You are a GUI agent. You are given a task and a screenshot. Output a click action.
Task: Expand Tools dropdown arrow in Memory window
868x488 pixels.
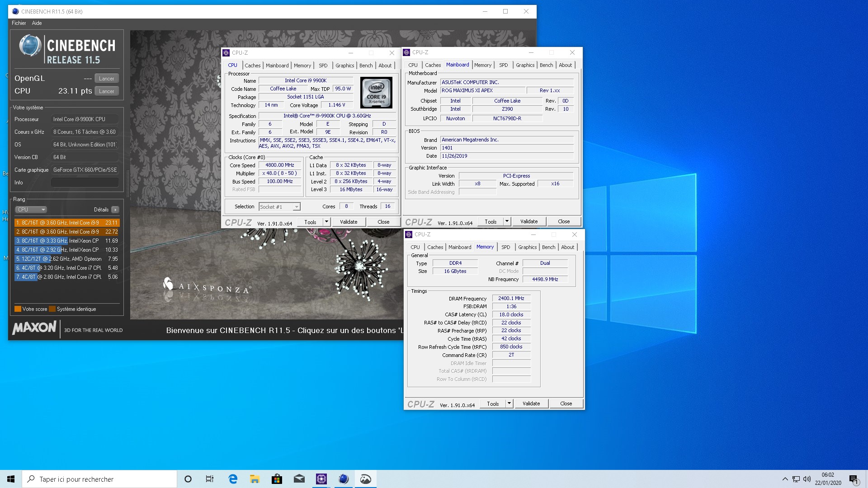[x=509, y=404]
